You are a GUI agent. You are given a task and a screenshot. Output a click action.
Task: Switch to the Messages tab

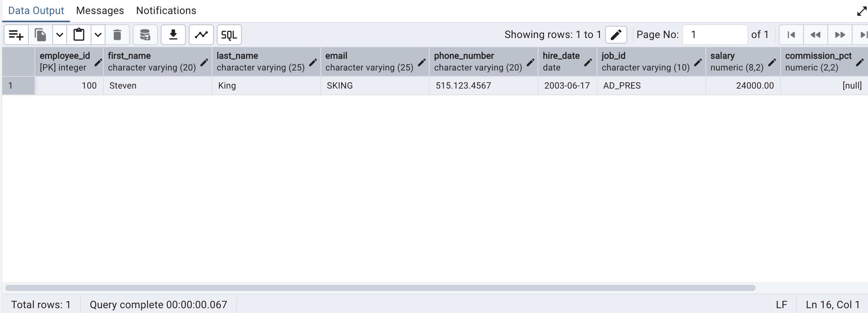point(100,11)
